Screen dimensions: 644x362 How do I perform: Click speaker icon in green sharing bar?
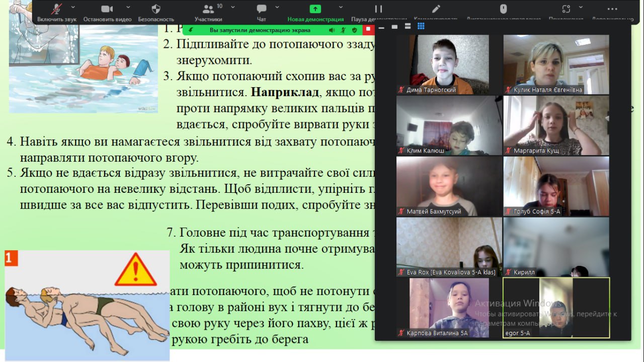[332, 30]
